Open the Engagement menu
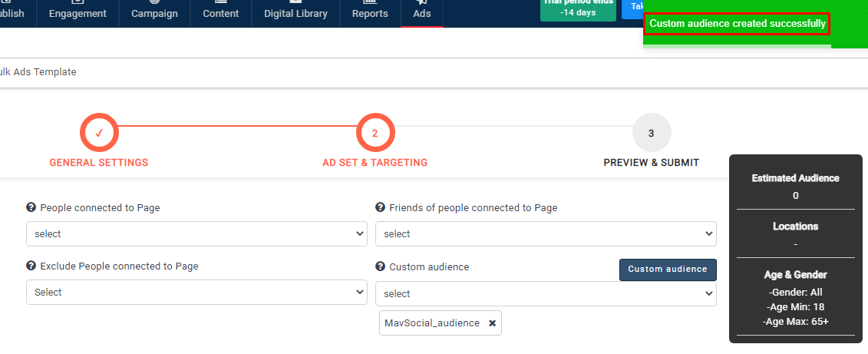The width and height of the screenshot is (868, 354). tap(77, 13)
